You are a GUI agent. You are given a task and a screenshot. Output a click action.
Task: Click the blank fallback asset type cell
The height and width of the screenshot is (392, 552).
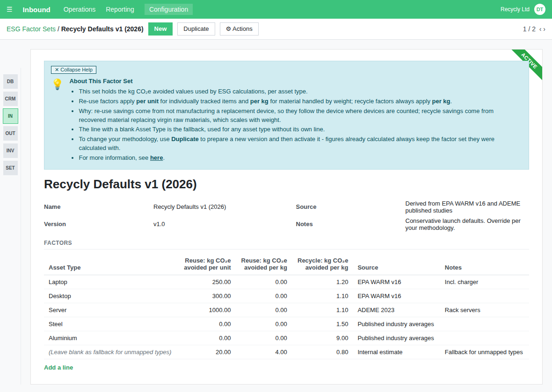coord(110,352)
